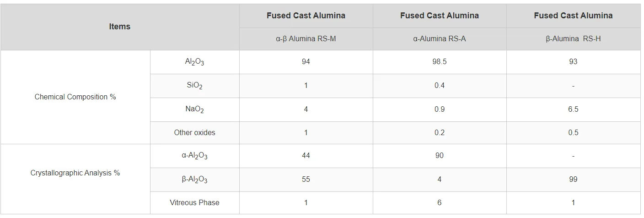The width and height of the screenshot is (644, 218).
Task: Click the Items header cell
Action: 120,27
